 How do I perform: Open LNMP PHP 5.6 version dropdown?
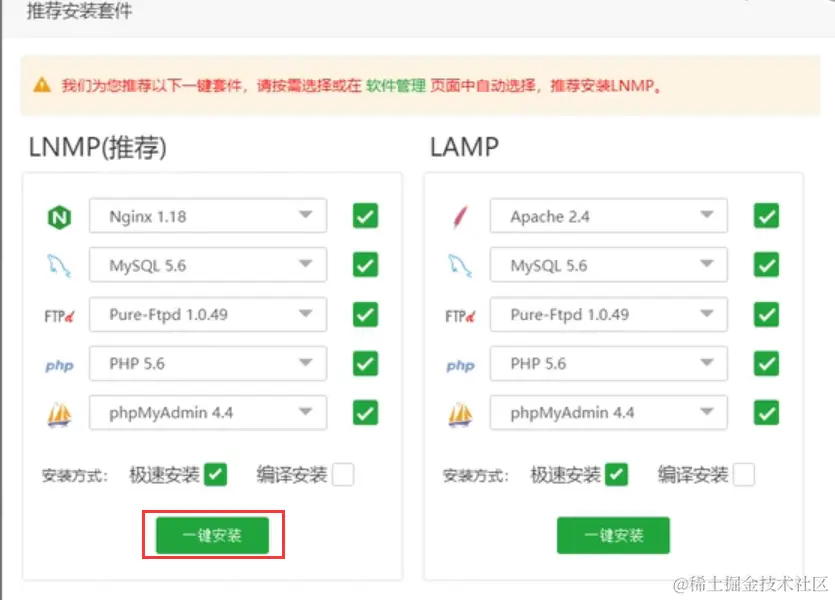208,363
